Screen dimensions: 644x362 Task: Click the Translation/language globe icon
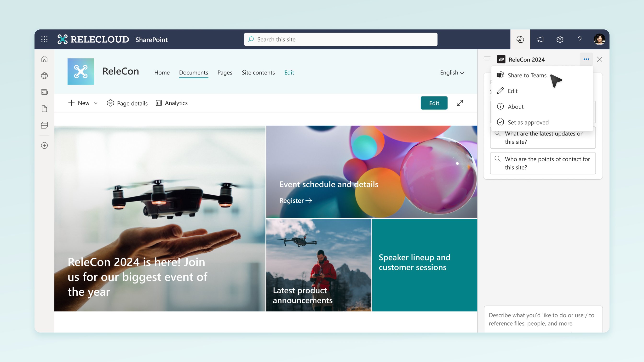pyautogui.click(x=44, y=76)
